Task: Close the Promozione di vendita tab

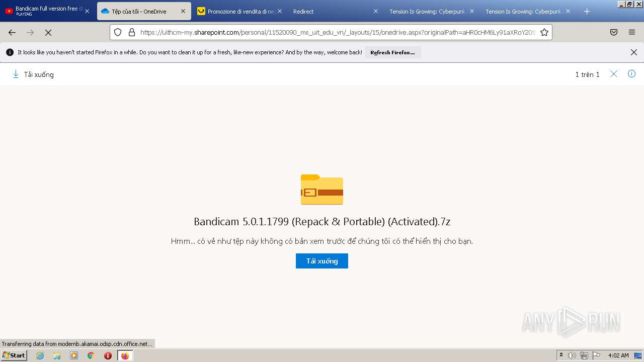Action: pyautogui.click(x=280, y=11)
